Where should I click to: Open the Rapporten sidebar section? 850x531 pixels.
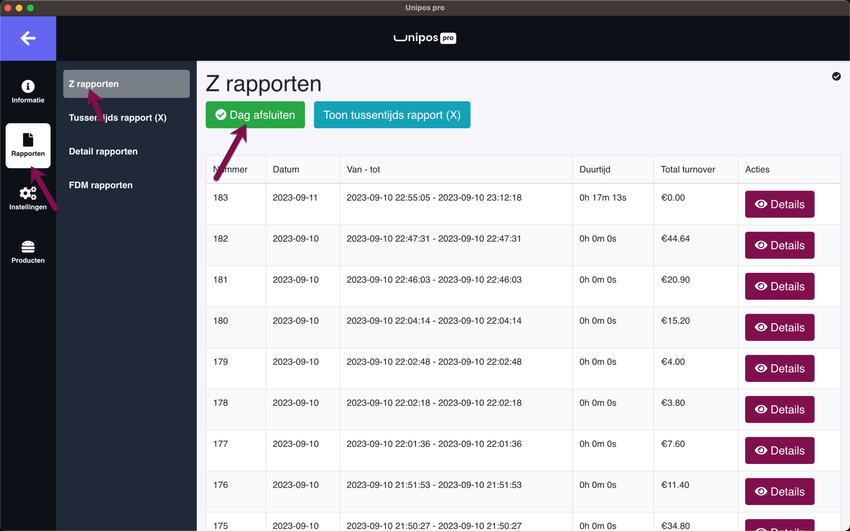click(x=28, y=146)
